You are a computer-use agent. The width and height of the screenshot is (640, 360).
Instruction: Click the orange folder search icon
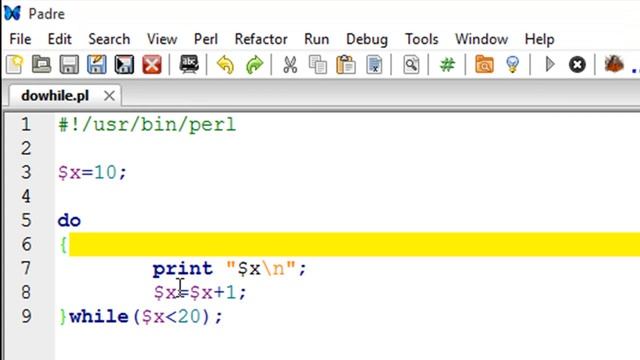[484, 64]
